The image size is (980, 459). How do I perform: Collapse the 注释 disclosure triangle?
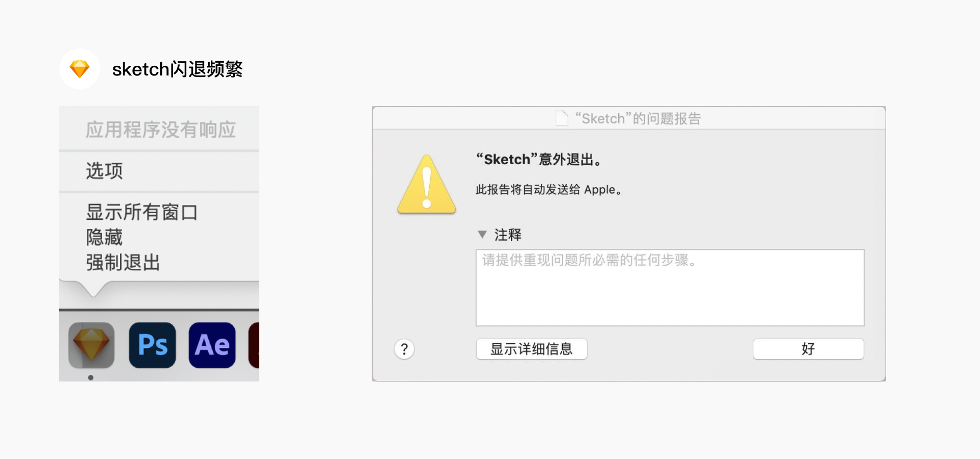pyautogui.click(x=482, y=235)
